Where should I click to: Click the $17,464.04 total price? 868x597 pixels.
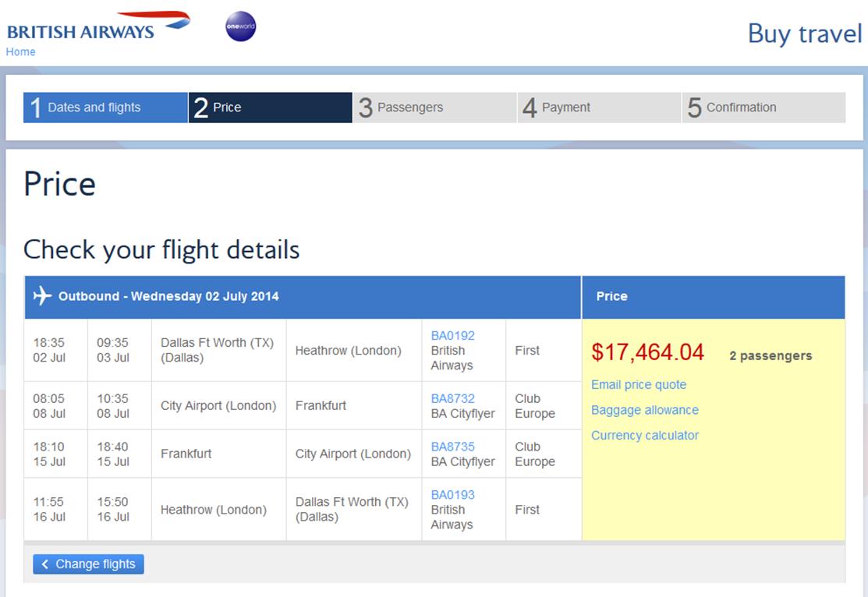(x=647, y=352)
